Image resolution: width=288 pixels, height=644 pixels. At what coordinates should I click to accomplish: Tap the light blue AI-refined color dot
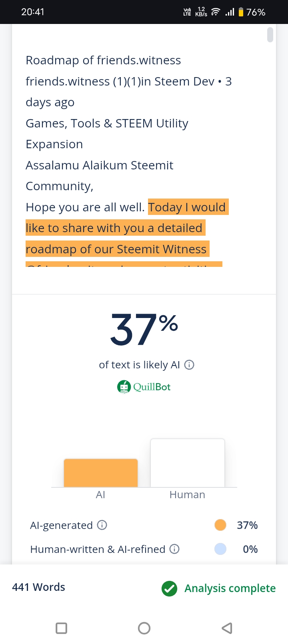[220, 549]
